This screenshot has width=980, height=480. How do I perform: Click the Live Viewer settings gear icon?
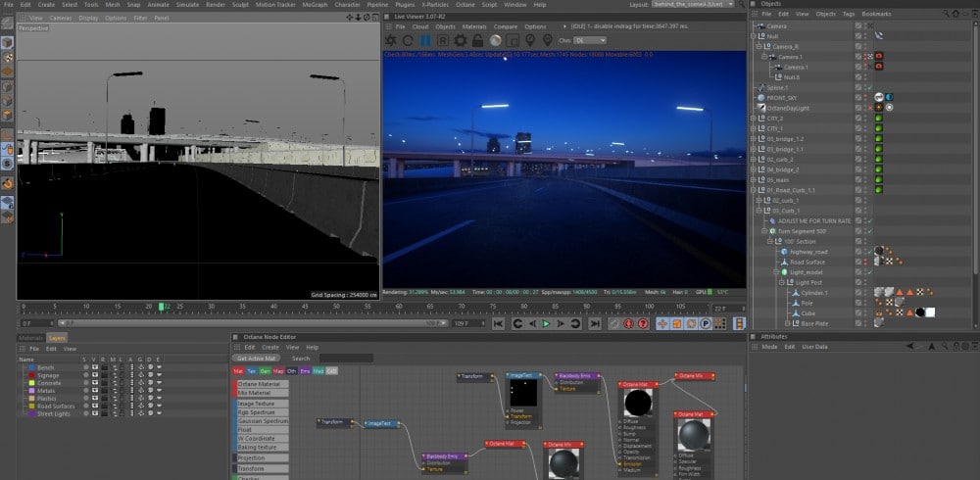point(460,40)
